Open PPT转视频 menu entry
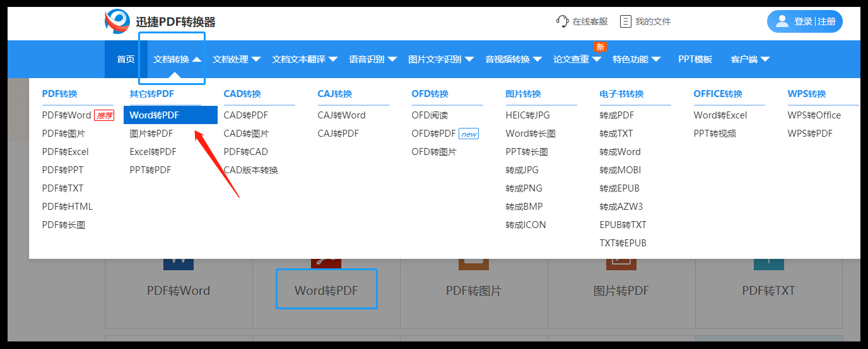This screenshot has width=868, height=349. pyautogui.click(x=715, y=134)
